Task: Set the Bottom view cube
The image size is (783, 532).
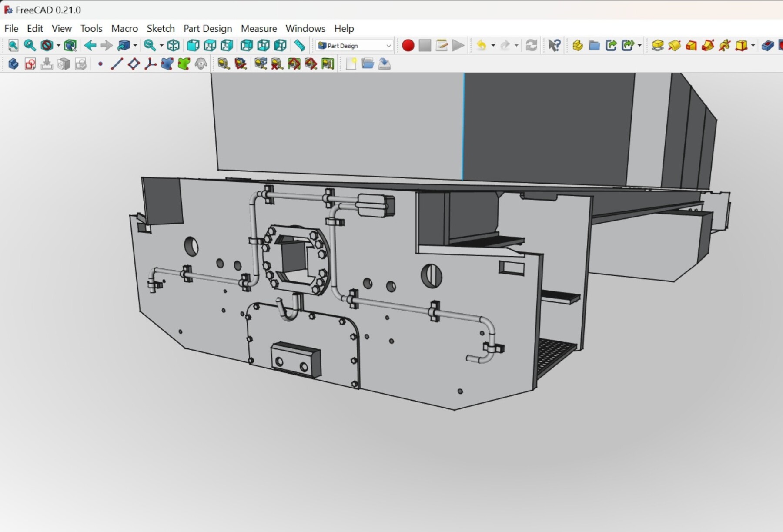Action: [264, 45]
